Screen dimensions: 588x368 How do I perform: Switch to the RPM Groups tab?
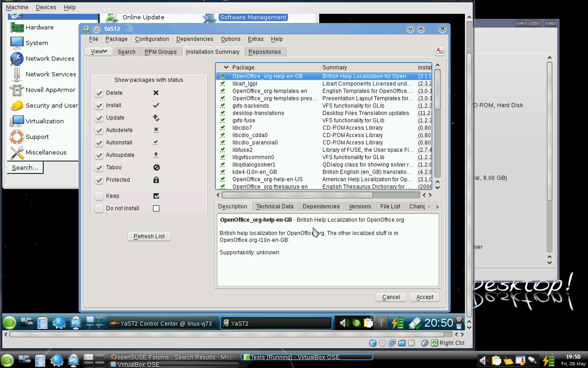(x=161, y=52)
